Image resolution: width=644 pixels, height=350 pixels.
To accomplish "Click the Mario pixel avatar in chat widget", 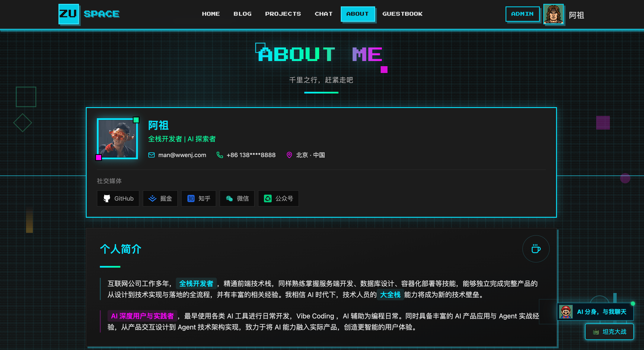I will (566, 312).
